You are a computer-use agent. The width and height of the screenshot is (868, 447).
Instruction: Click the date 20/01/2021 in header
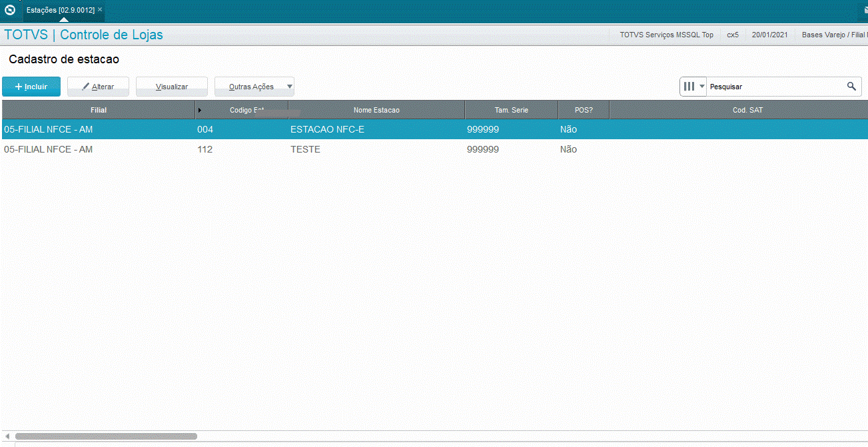click(769, 35)
